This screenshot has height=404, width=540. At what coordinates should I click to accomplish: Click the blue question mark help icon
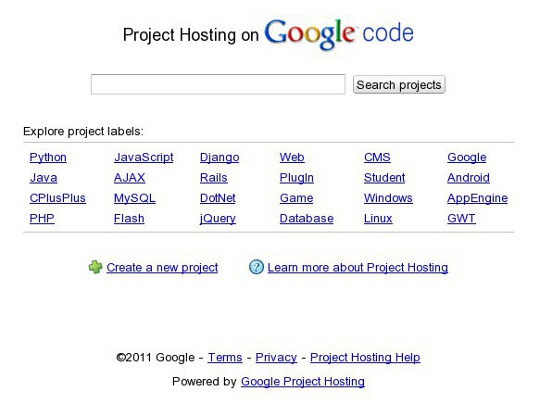tap(256, 267)
